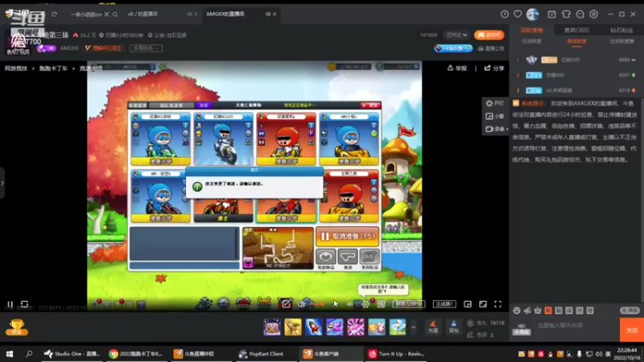The image size is (644, 362).
Task: Pause the live stream playback
Action: click(10, 304)
